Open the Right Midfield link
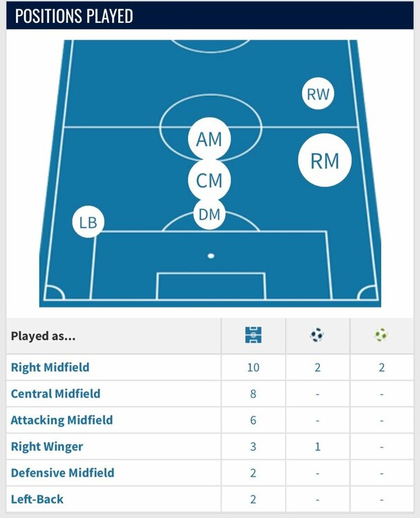Viewport: 420px width, 518px height. point(50,367)
